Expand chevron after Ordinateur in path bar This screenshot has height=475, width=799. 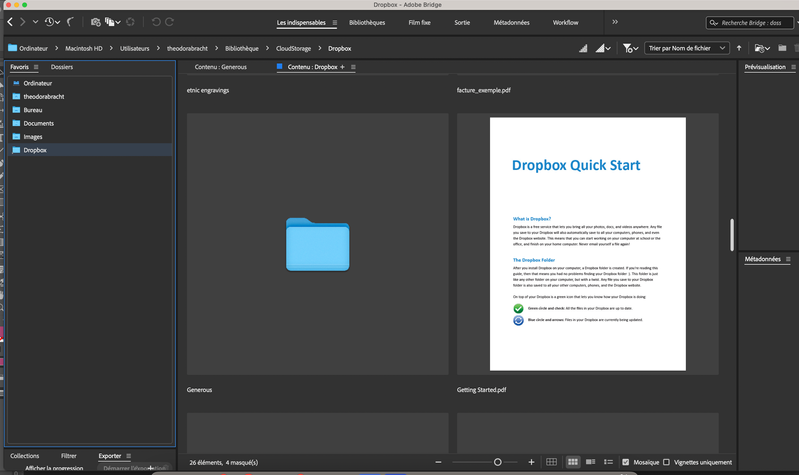(x=56, y=48)
